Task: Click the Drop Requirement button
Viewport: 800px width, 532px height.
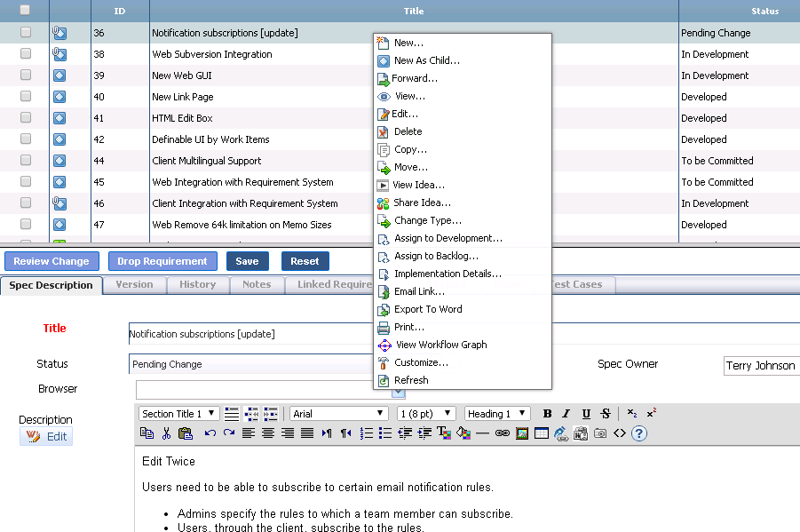Action: [x=162, y=261]
